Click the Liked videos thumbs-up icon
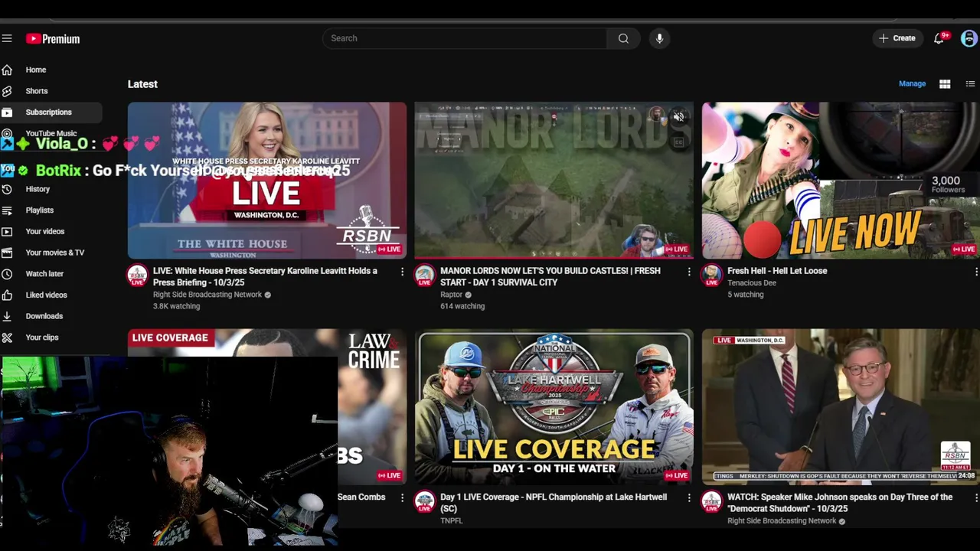980x551 pixels. 7,295
